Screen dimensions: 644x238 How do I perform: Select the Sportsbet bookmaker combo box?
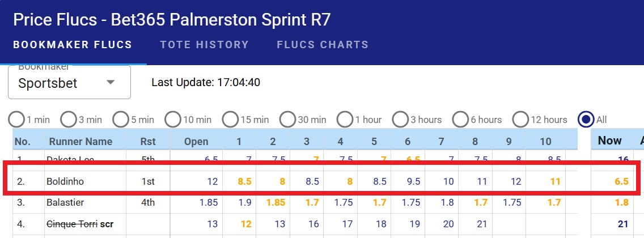click(x=69, y=82)
